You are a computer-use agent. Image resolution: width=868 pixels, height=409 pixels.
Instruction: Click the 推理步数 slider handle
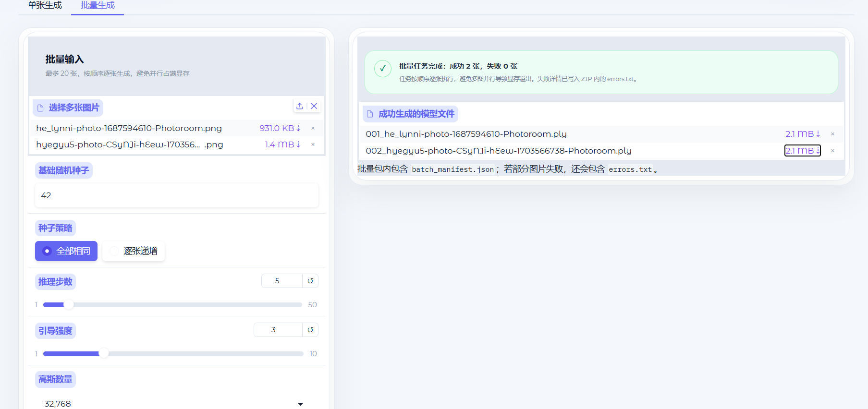69,305
